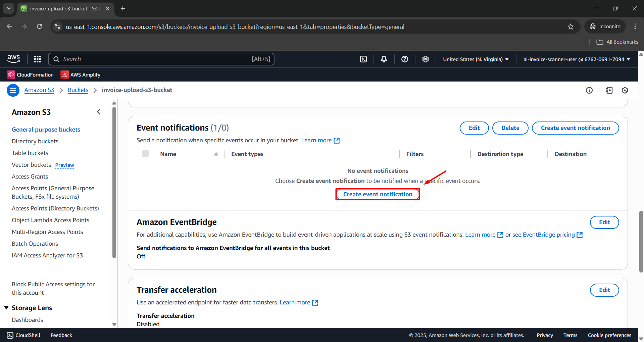Go to Batch Operations in the sidebar

[x=35, y=244]
